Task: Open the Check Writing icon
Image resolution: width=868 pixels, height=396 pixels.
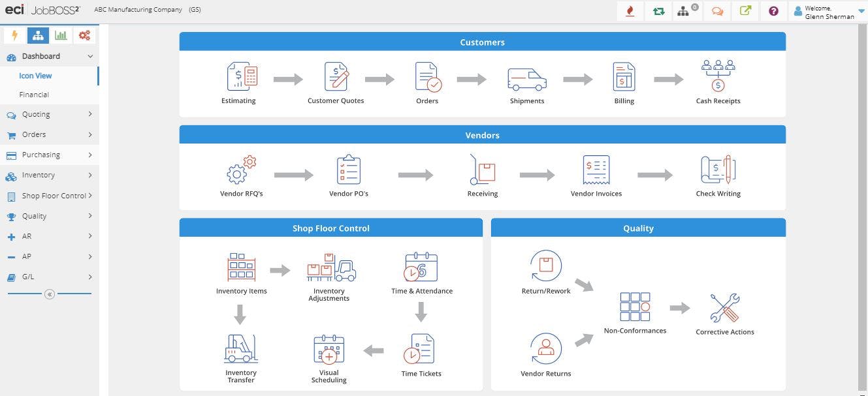Action: click(x=718, y=170)
